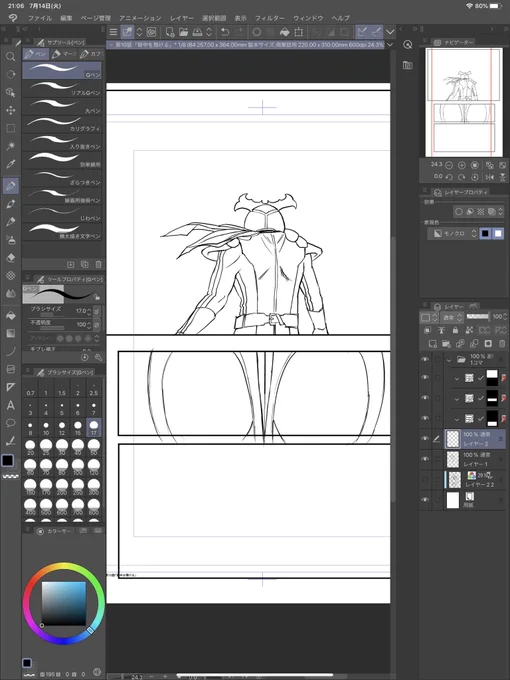Image resolution: width=510 pixels, height=680 pixels.
Task: Collapse the 1コマ layer folder
Action: click(449, 360)
